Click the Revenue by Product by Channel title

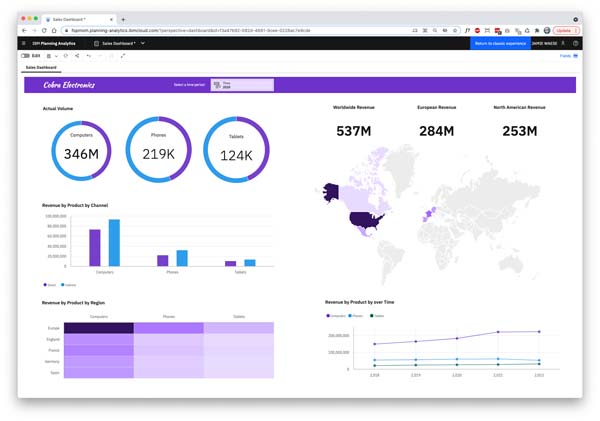(75, 206)
